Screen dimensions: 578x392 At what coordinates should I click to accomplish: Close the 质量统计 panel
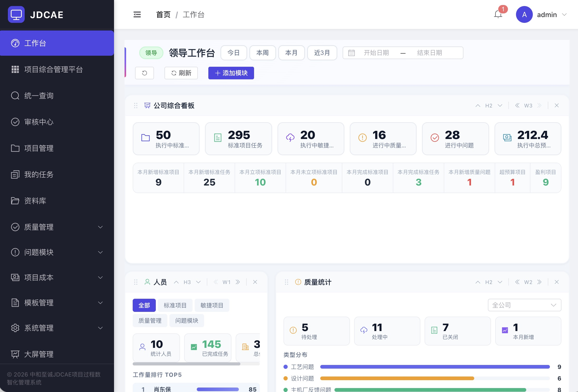557,282
